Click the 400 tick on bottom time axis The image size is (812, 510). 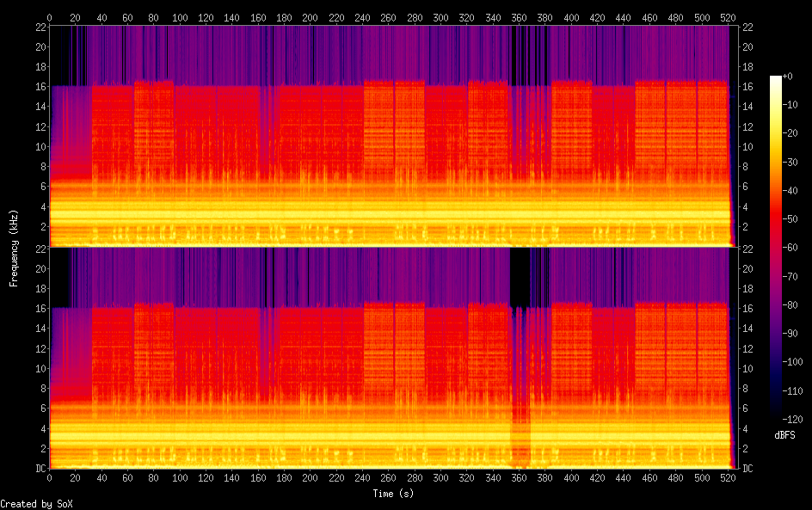[570, 478]
